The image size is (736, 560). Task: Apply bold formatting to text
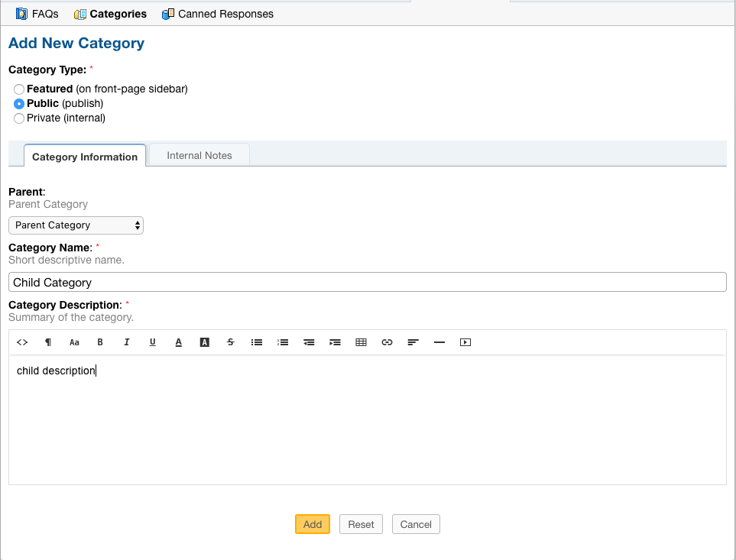point(100,342)
